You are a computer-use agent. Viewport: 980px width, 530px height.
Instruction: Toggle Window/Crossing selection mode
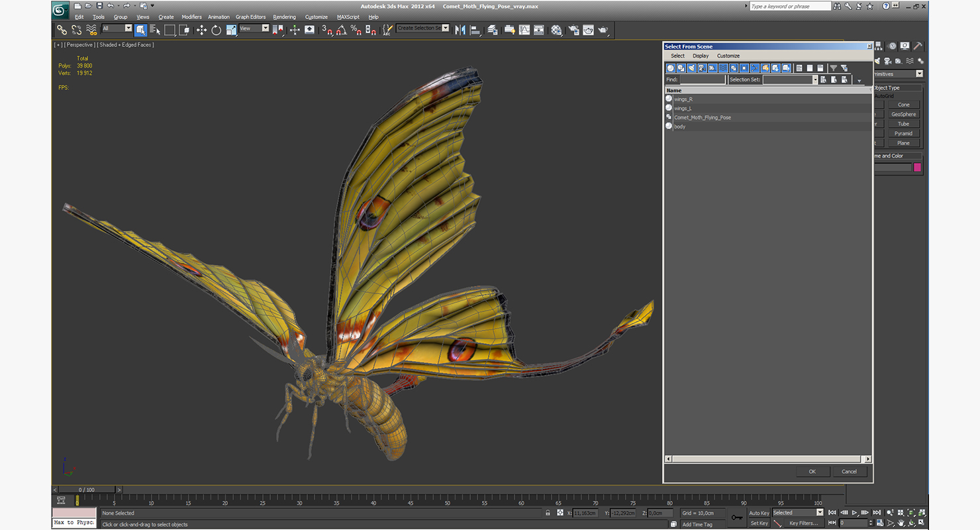tap(185, 30)
